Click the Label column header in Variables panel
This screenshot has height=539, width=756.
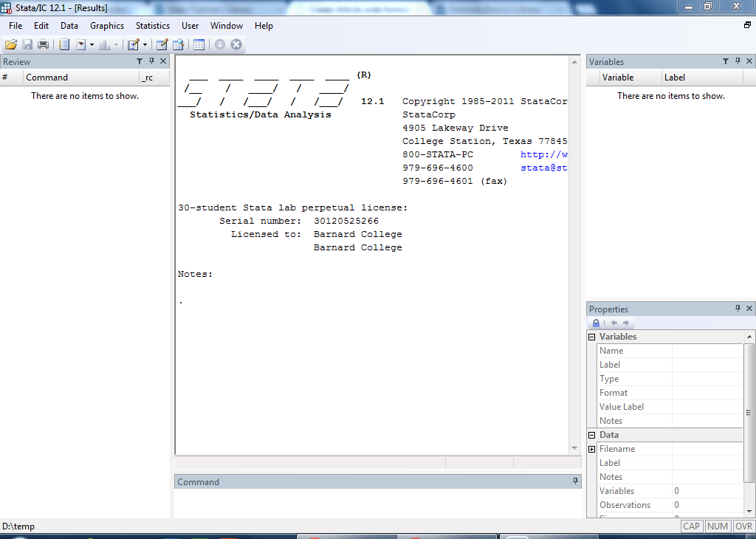(x=703, y=77)
